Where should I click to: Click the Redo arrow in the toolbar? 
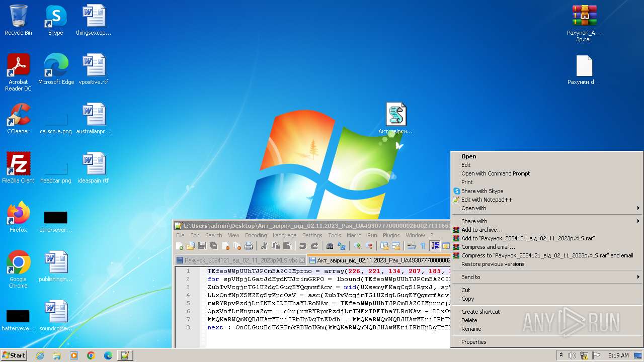pyautogui.click(x=314, y=246)
